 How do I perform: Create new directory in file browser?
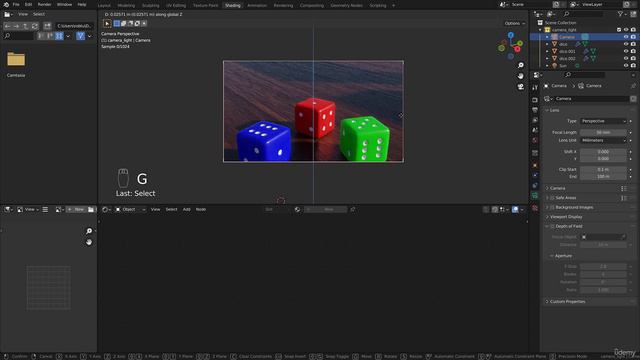(x=47, y=26)
